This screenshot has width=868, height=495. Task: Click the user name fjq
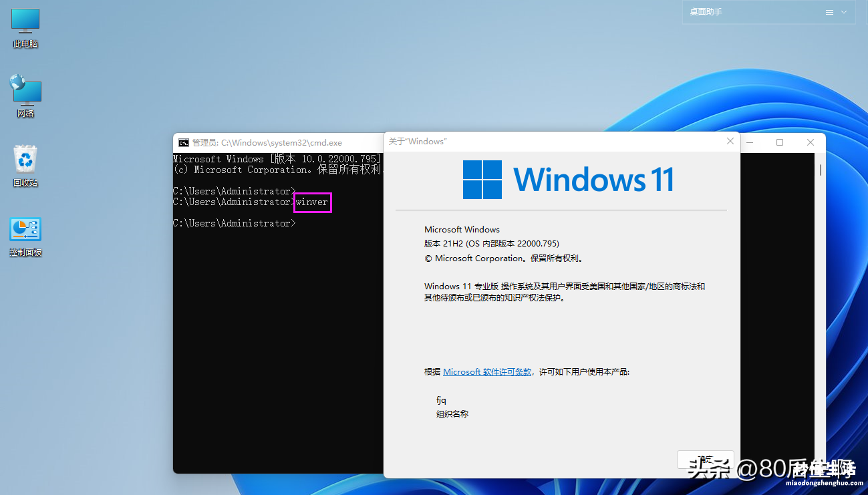[441, 400]
